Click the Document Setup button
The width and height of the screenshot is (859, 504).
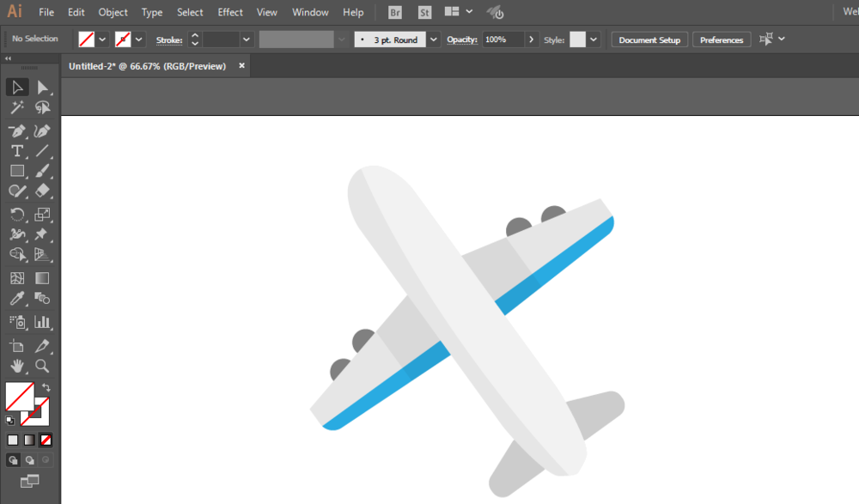pyautogui.click(x=649, y=39)
